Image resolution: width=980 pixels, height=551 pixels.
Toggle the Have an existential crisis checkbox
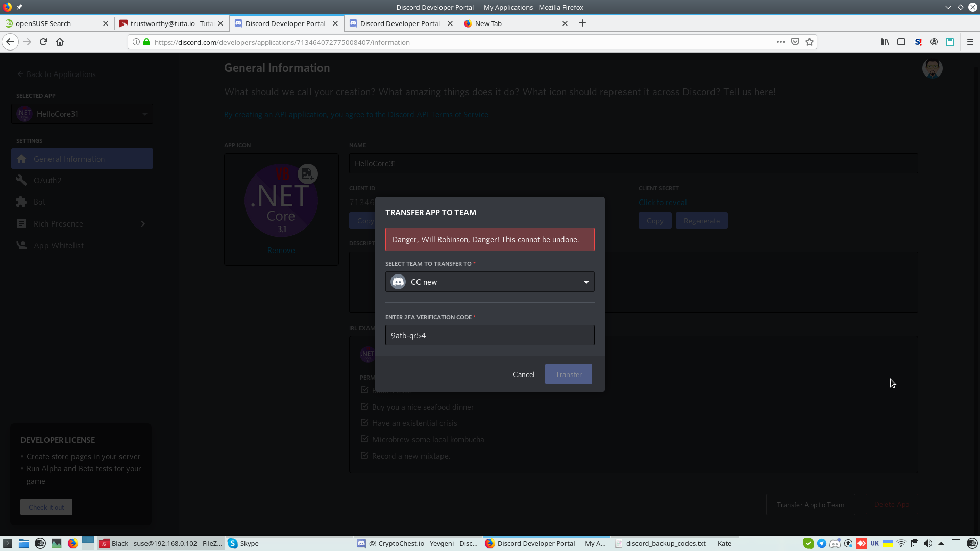pyautogui.click(x=364, y=423)
